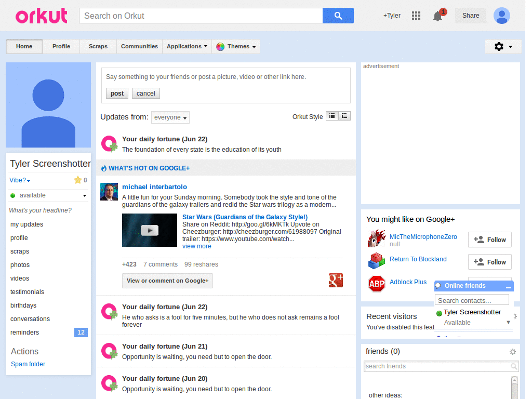Click the +Tyler link
This screenshot has height=399, width=532.
click(x=392, y=16)
